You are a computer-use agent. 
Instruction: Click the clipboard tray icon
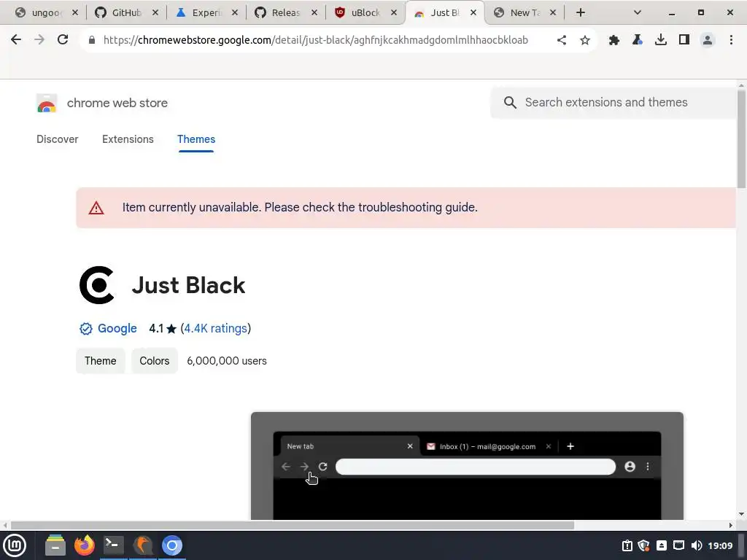627,545
